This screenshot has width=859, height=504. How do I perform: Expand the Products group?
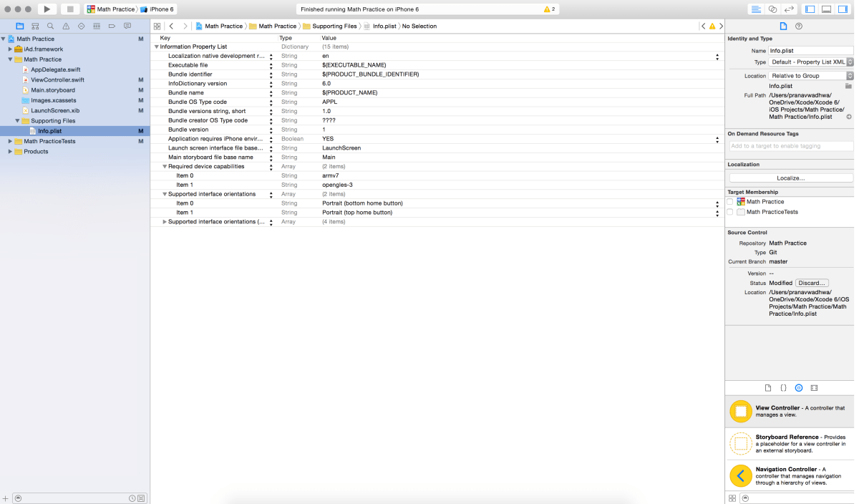pyautogui.click(x=11, y=151)
